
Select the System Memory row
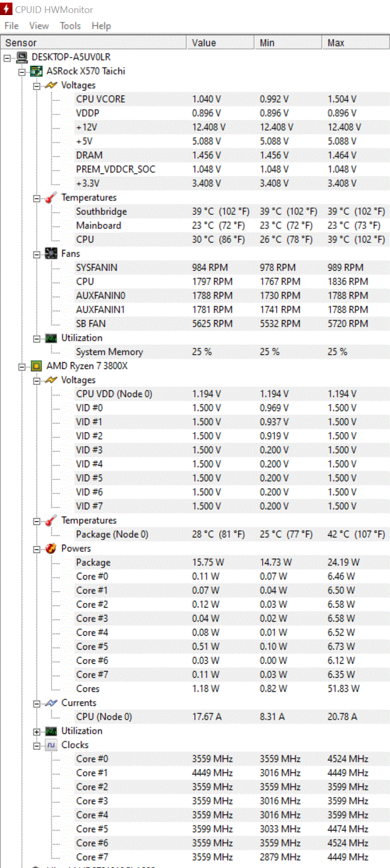pos(232,352)
